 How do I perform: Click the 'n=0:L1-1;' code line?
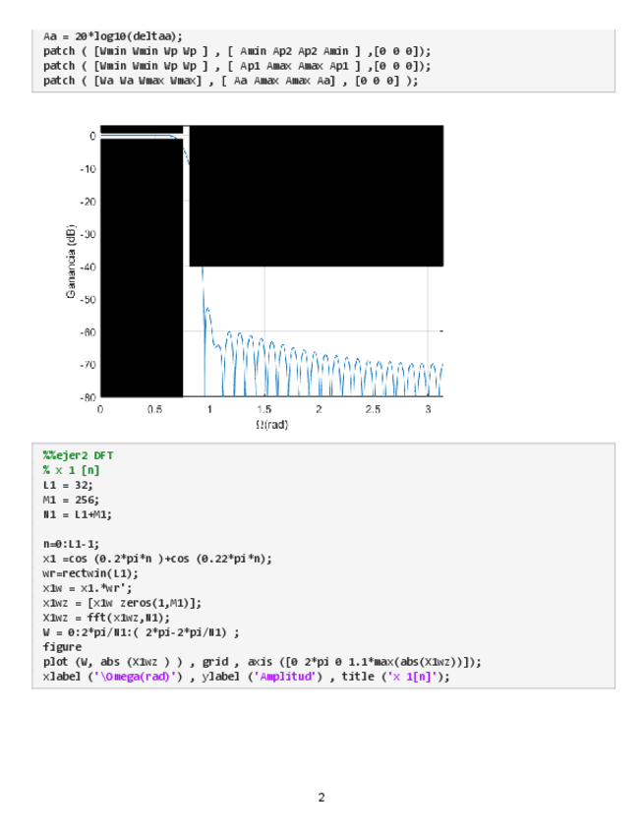pos(71,544)
